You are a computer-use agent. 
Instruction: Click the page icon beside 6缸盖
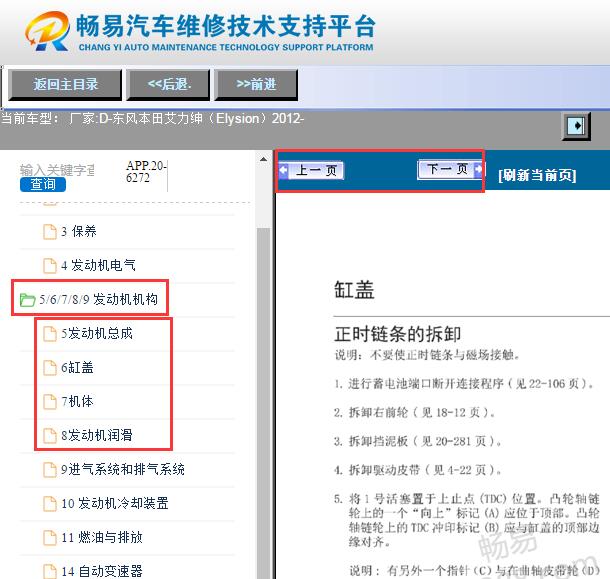tap(49, 367)
